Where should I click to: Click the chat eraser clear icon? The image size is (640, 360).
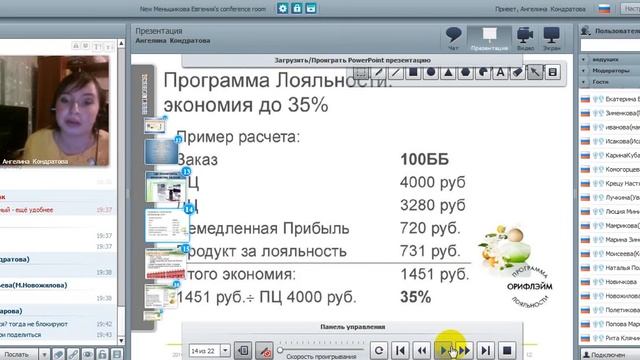59,355
